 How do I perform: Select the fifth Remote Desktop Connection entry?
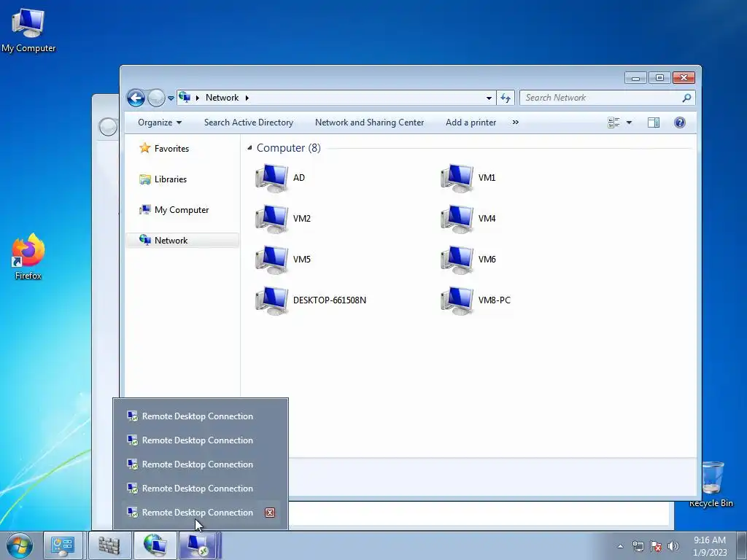[x=200, y=513]
